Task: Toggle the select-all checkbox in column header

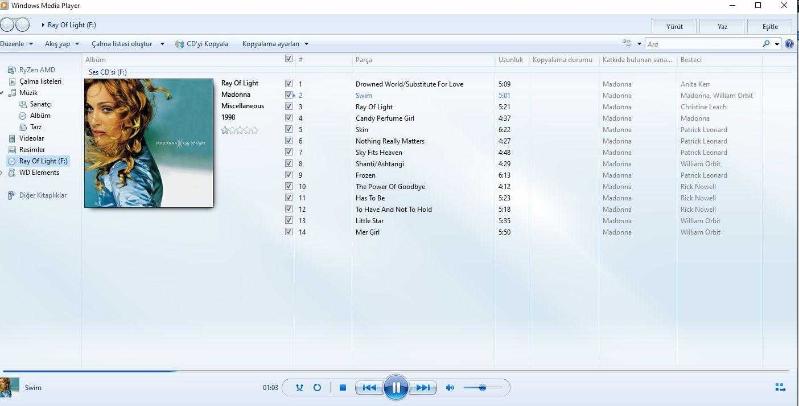Action: point(289,60)
